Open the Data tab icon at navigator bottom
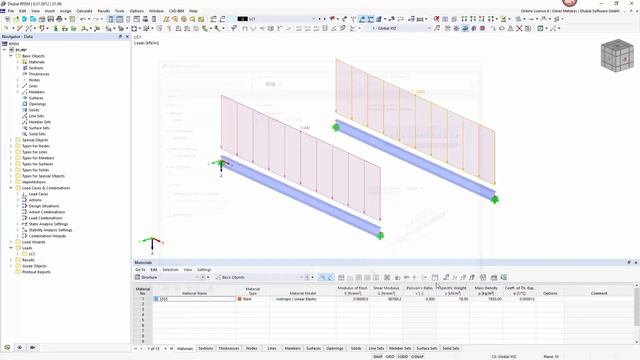Image resolution: width=640 pixels, height=360 pixels. pyautogui.click(x=7, y=347)
